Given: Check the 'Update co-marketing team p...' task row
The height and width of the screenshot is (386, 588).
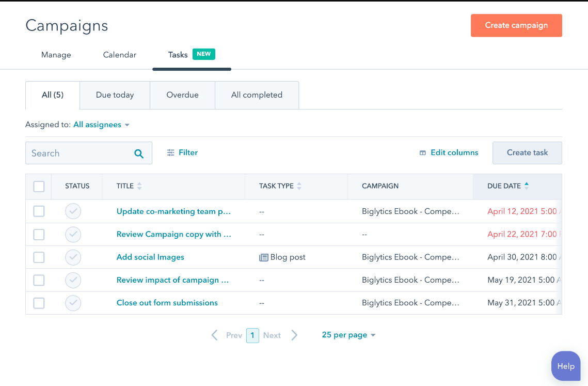Looking at the screenshot, I should [x=39, y=211].
